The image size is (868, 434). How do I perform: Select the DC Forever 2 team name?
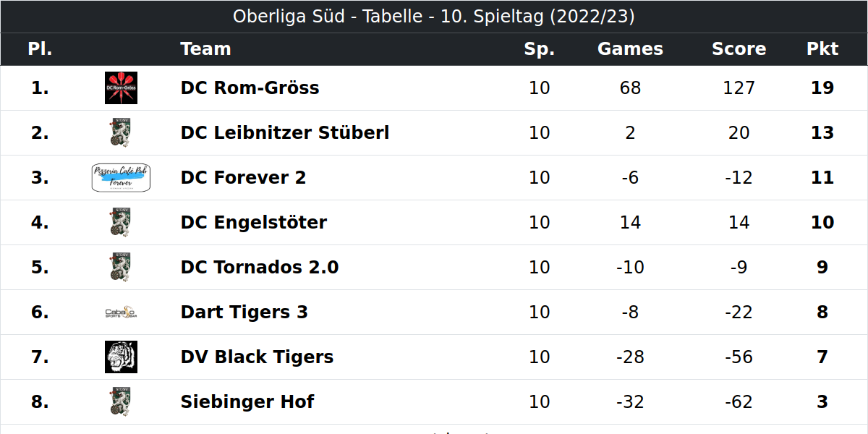(243, 177)
